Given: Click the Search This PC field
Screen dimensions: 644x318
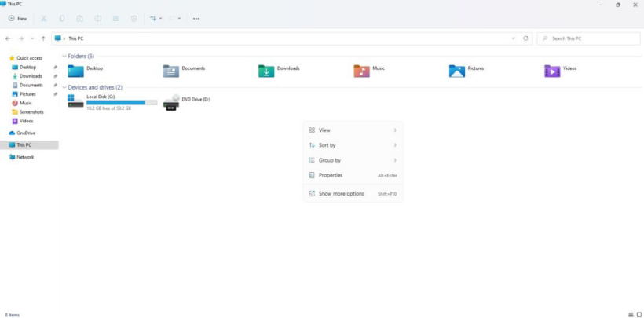Looking at the screenshot, I should (x=588, y=38).
